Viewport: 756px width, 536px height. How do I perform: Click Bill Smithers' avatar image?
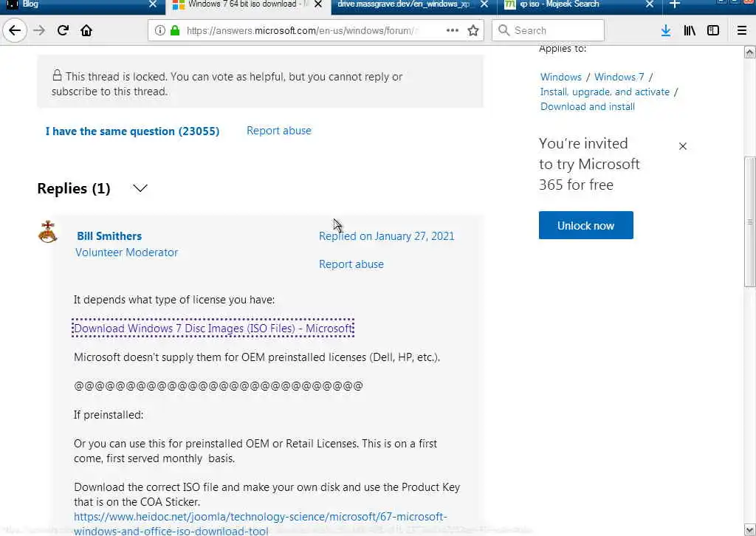tap(48, 232)
